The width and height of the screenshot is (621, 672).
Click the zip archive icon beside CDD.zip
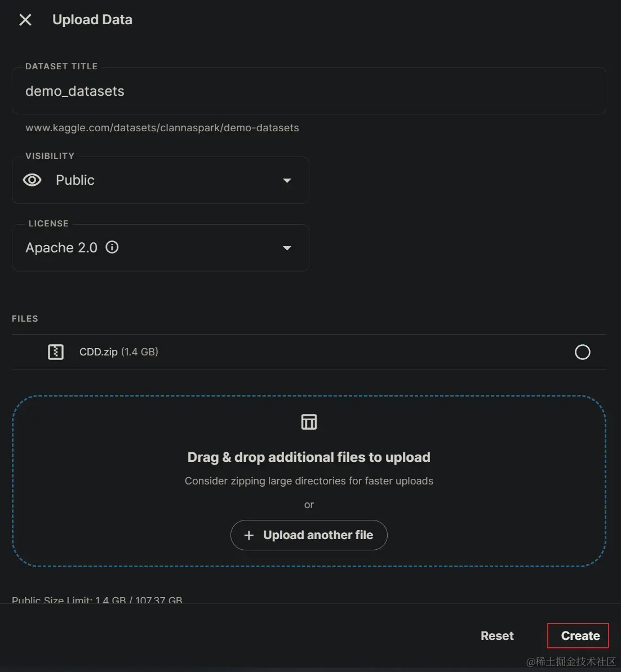55,351
